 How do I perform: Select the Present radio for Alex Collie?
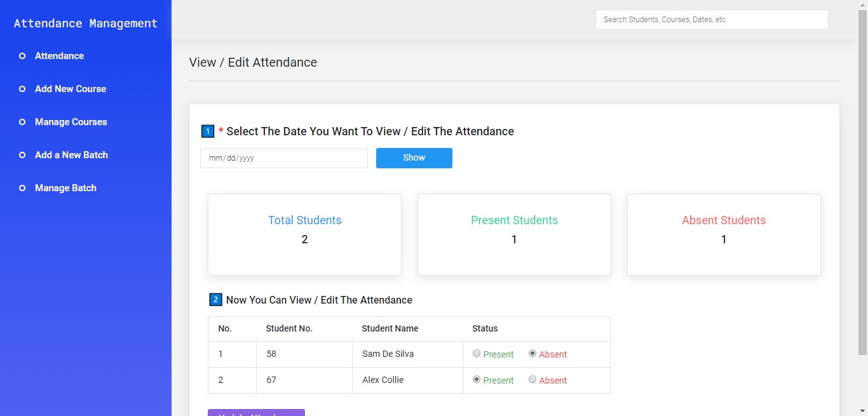(x=477, y=380)
